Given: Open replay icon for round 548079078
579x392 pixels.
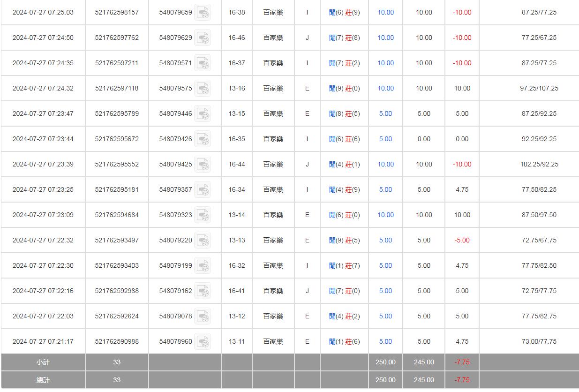Looking at the screenshot, I should 203,317.
